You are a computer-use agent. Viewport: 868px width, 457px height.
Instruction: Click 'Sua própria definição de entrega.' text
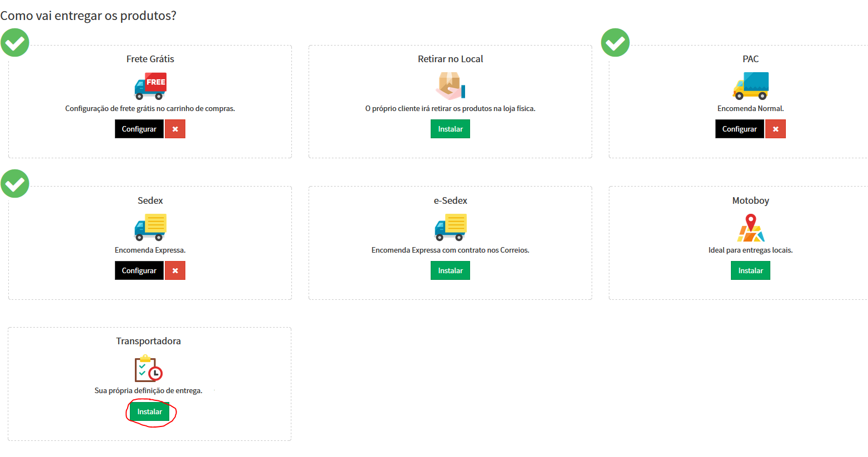[149, 390]
